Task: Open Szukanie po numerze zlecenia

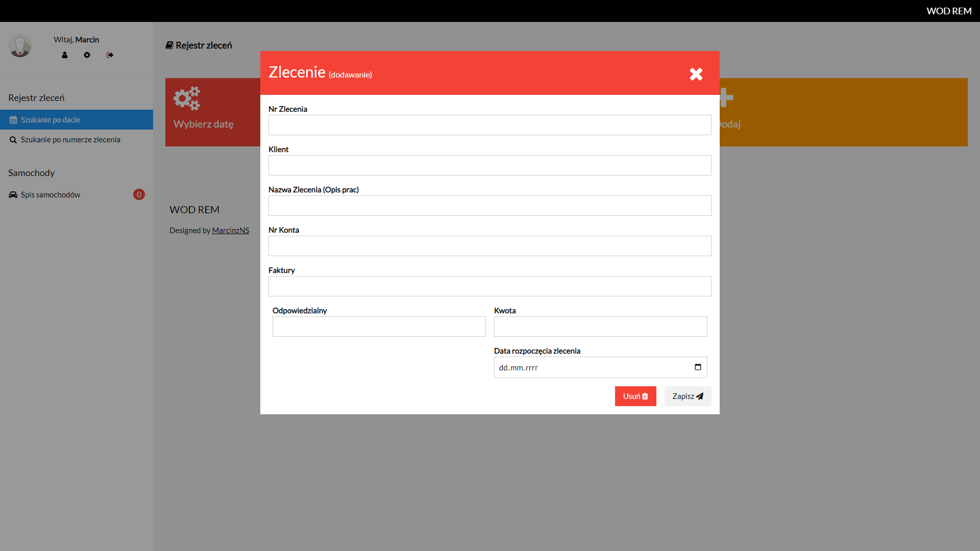Action: point(70,140)
